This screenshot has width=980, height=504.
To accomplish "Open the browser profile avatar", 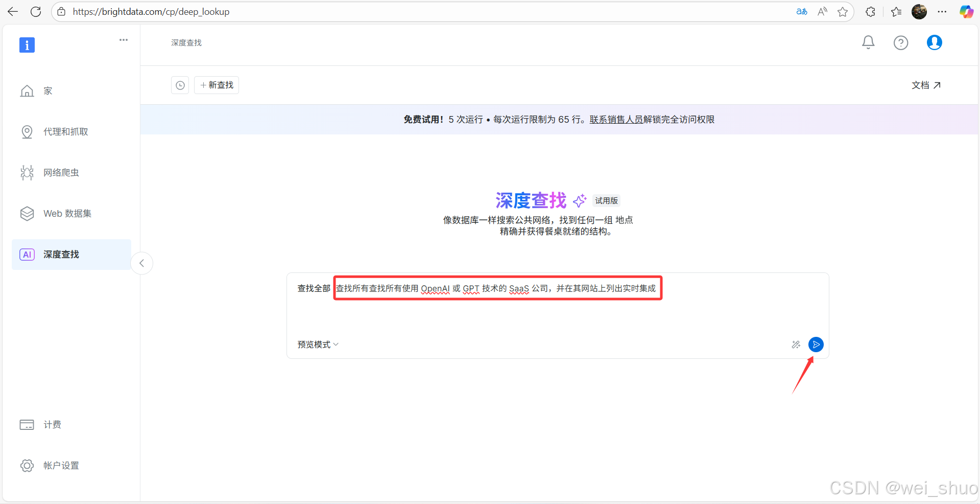I will [x=919, y=11].
